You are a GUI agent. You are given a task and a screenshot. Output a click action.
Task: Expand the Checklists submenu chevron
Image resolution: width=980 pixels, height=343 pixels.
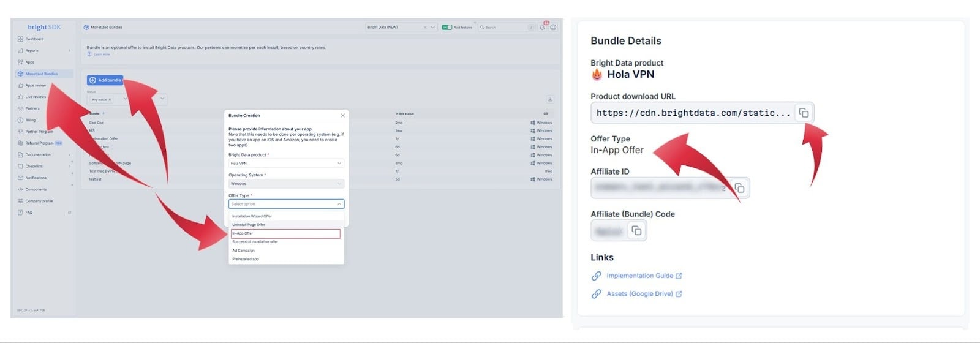69,167
